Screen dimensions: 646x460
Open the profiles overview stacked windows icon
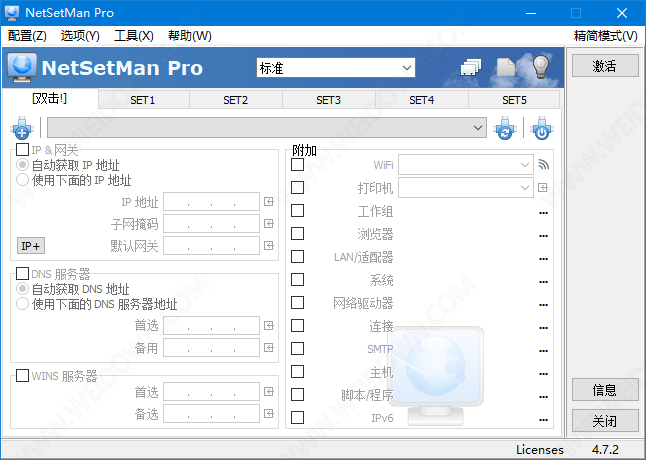pyautogui.click(x=471, y=67)
